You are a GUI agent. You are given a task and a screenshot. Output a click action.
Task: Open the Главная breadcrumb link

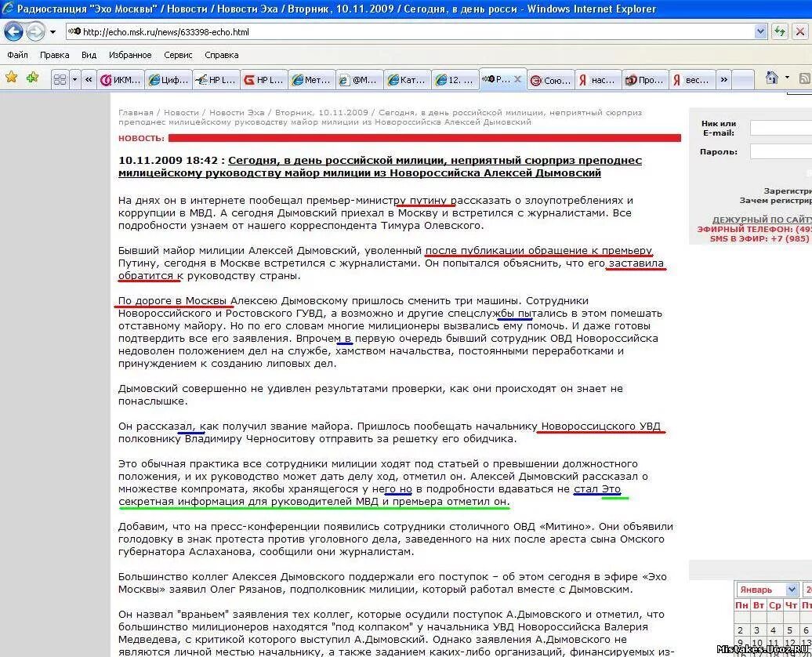click(x=136, y=112)
